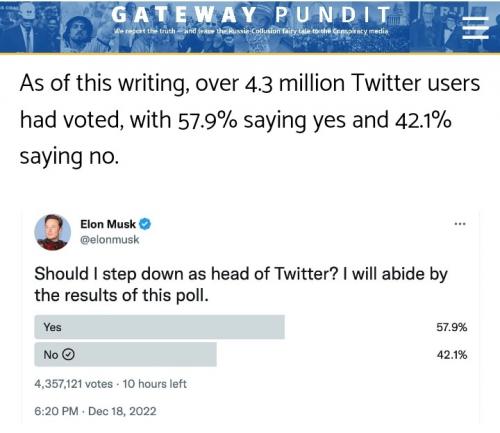This screenshot has height=433, width=500.
Task: Click the Gateway Pundit site logo
Action: (x=251, y=15)
